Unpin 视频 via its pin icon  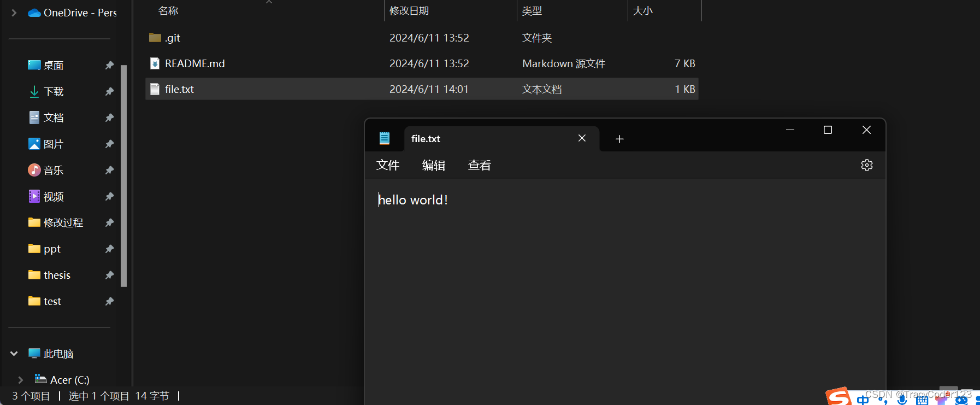tap(109, 196)
